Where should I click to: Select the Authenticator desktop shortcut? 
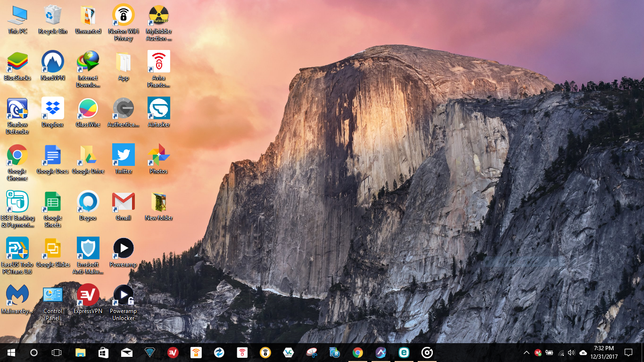124,113
